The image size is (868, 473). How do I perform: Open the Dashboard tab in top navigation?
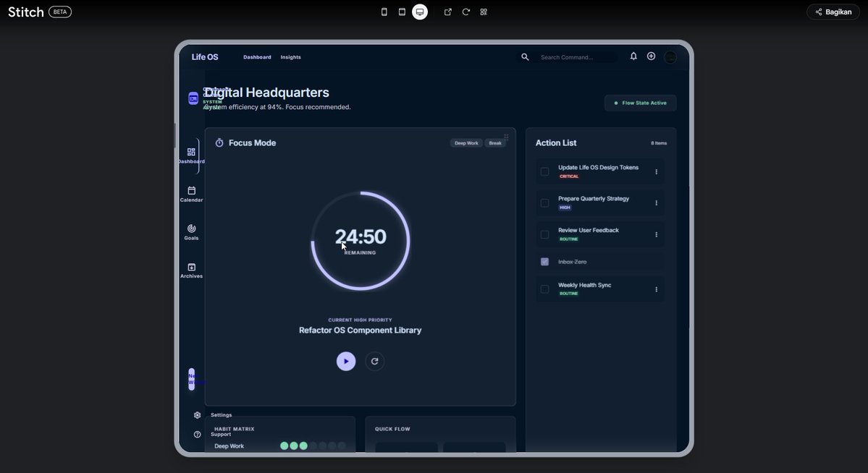click(x=257, y=57)
